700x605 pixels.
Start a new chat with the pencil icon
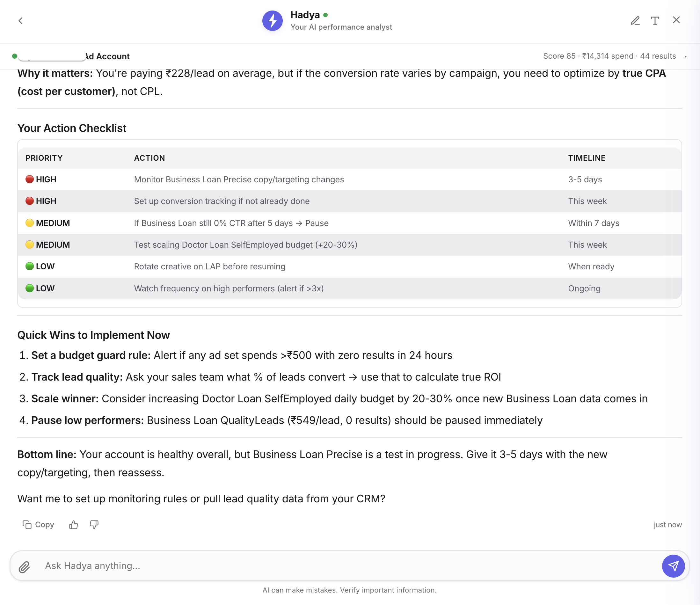635,21
